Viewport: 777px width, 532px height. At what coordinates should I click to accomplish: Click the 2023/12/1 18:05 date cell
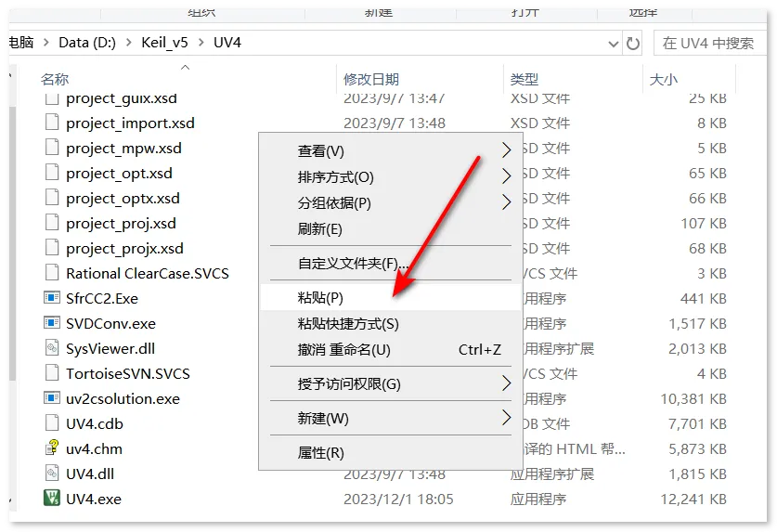pos(398,499)
